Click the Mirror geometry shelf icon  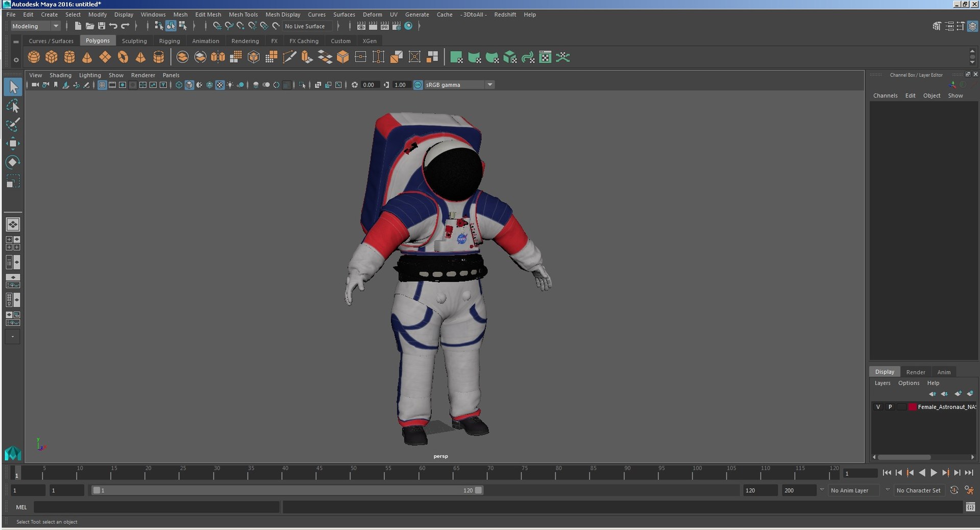pyautogui.click(x=218, y=57)
